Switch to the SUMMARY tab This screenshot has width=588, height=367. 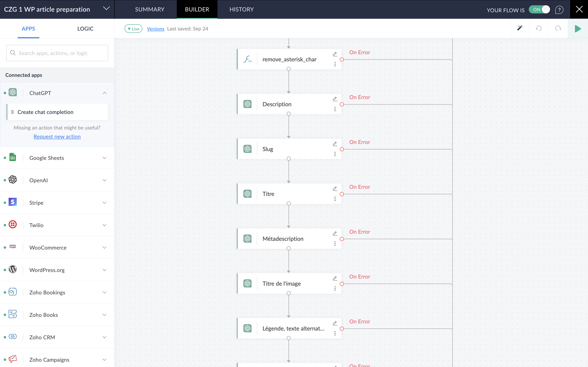click(150, 9)
